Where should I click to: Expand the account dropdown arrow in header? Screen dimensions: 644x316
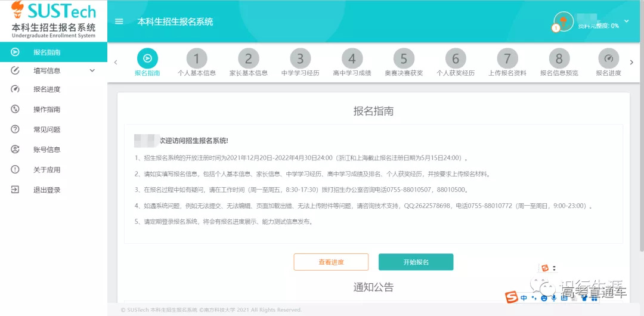(x=626, y=21)
